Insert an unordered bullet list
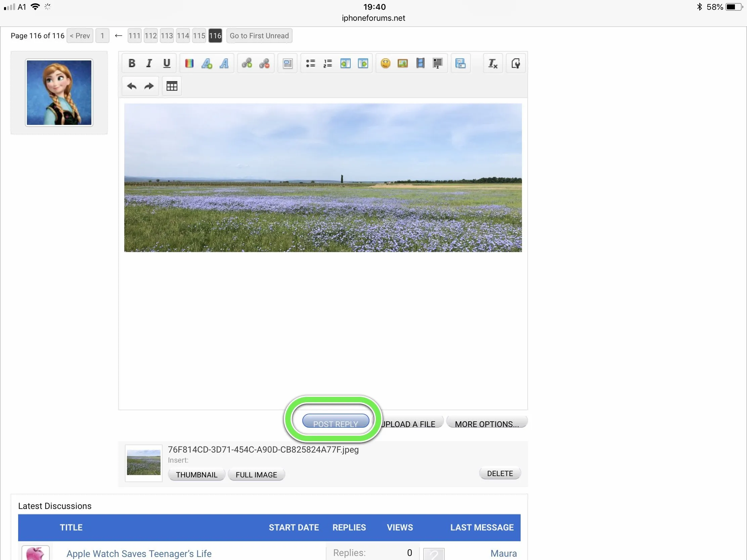 point(310,63)
